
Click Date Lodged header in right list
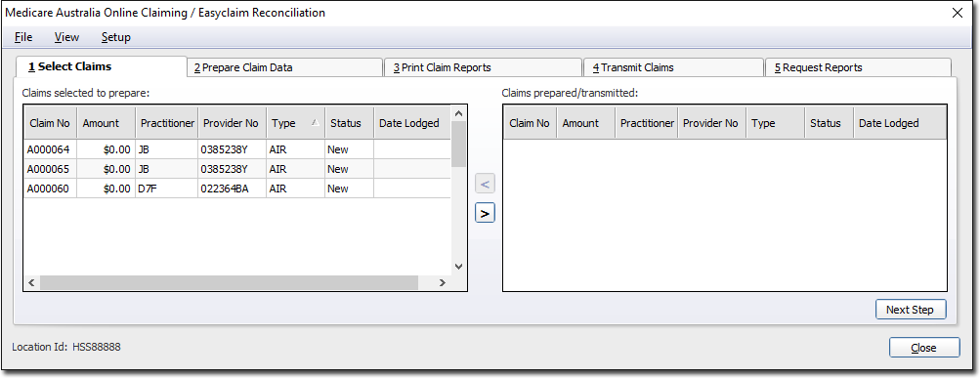(x=900, y=123)
